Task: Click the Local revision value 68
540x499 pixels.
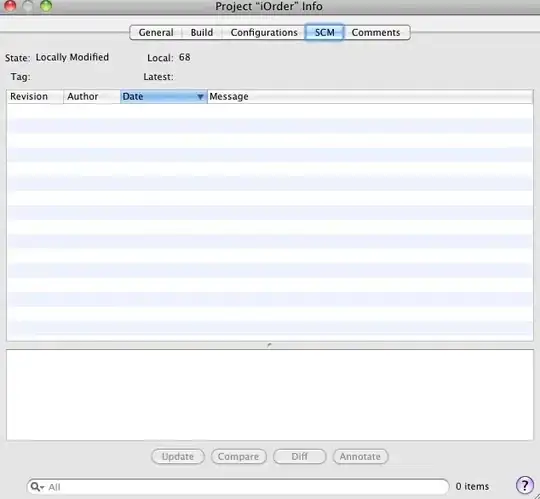Action: (185, 57)
